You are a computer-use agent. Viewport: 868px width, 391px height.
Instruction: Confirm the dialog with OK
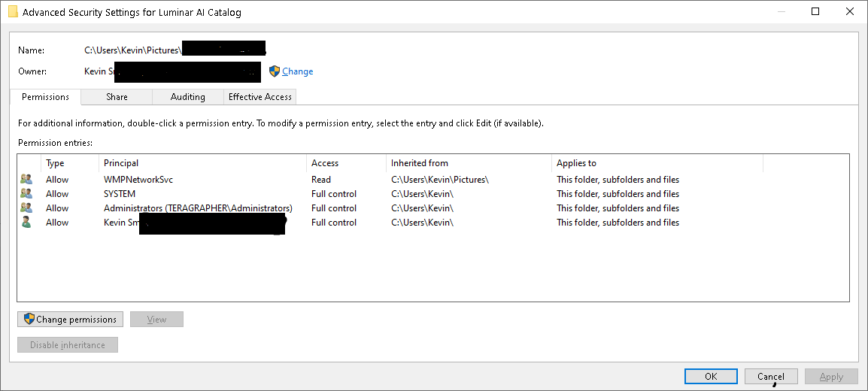click(711, 376)
